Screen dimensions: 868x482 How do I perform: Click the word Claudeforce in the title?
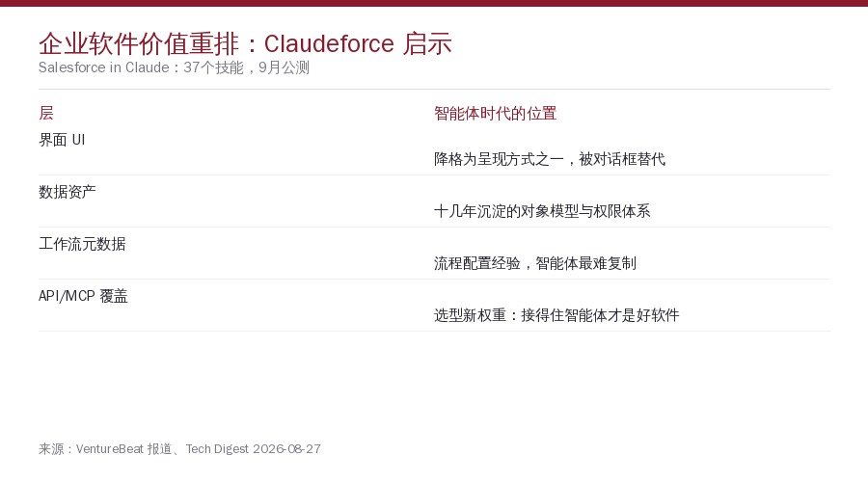329,44
